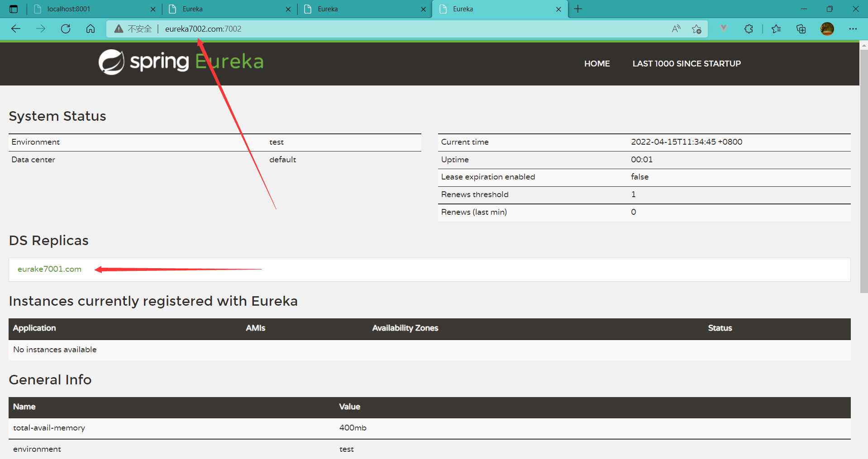Screen dimensions: 868x459
Task: Click the System Status heading
Action: tap(57, 116)
